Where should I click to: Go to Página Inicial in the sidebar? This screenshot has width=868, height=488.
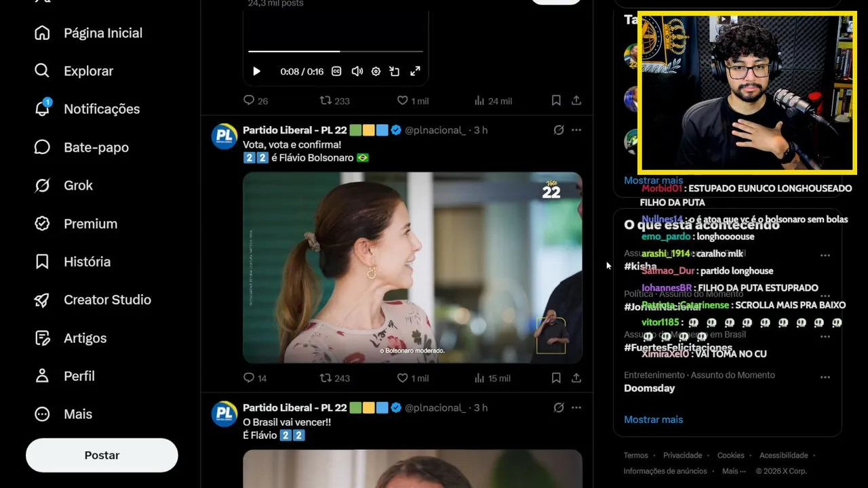[88, 33]
